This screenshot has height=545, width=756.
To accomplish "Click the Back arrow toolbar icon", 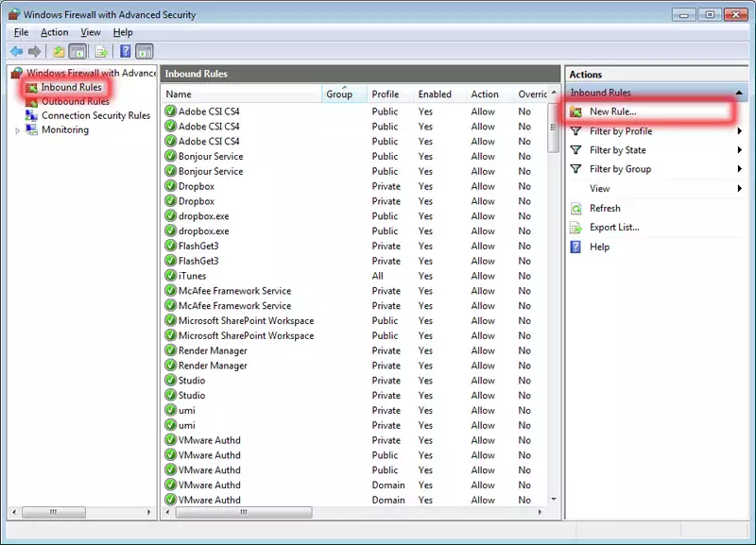I will tap(16, 51).
